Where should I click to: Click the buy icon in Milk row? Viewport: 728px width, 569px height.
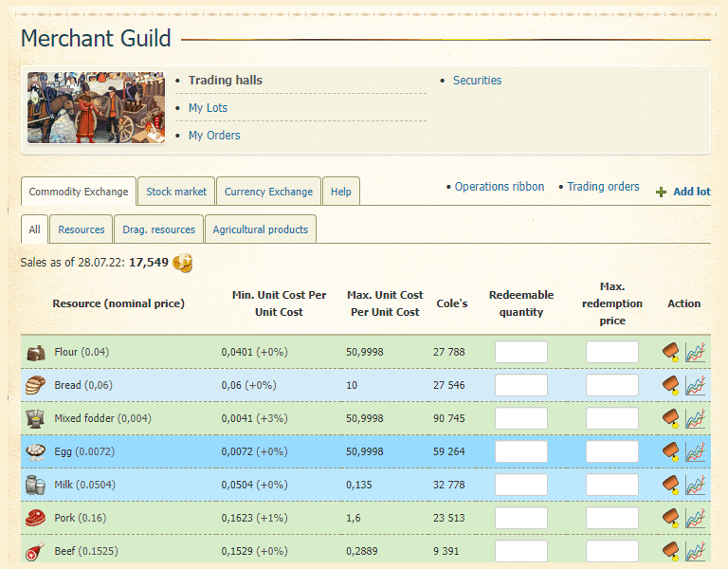(670, 485)
